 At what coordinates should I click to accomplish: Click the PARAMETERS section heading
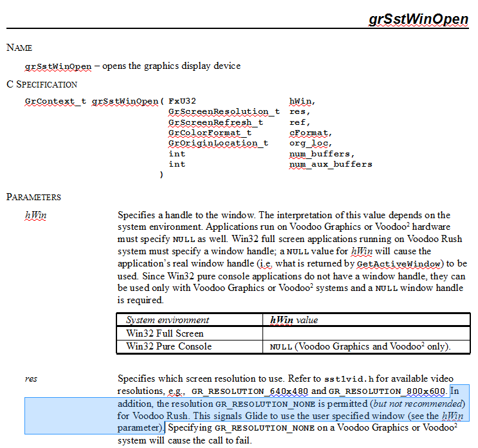pyautogui.click(x=33, y=197)
